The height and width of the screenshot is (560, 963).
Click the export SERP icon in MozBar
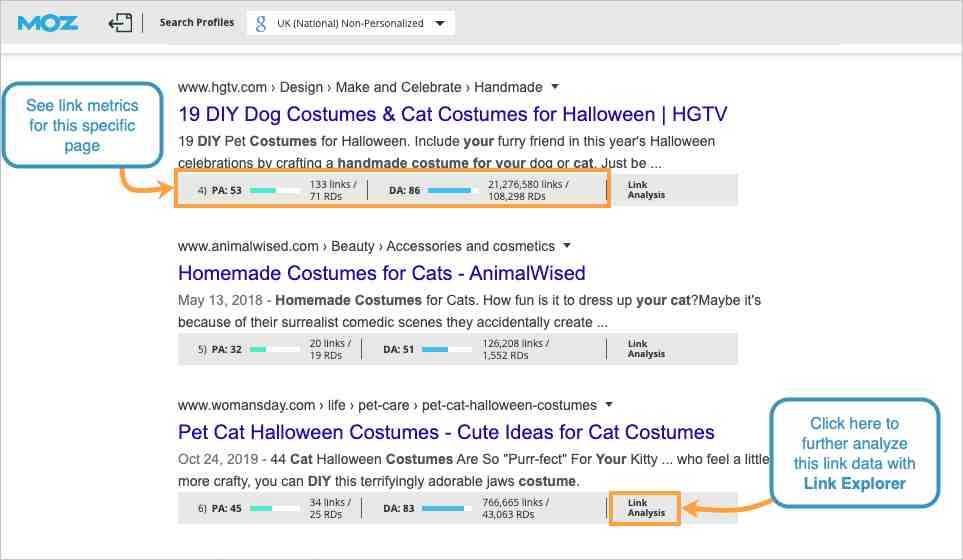coord(120,23)
